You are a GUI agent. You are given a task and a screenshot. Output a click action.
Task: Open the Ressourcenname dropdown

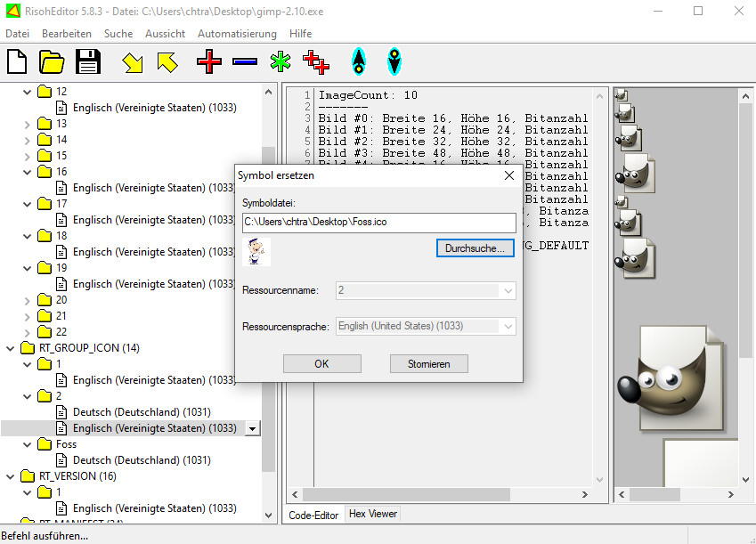pyautogui.click(x=508, y=291)
